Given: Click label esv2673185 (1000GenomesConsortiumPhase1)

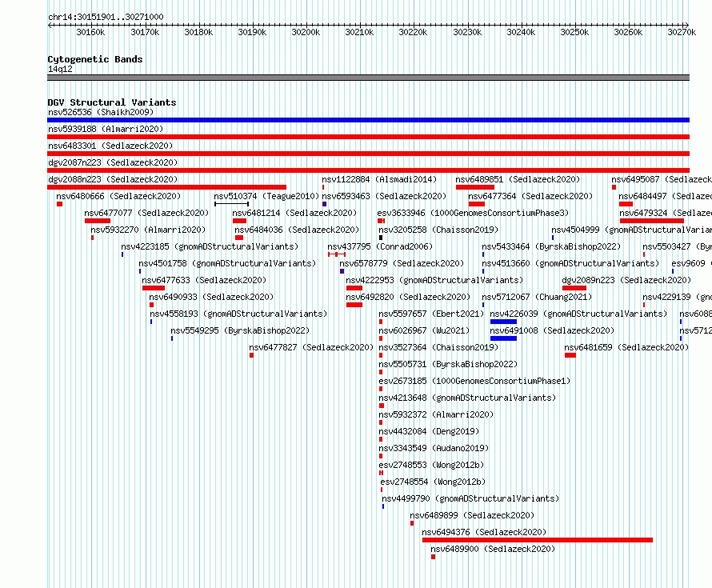Looking at the screenshot, I should pyautogui.click(x=474, y=381).
